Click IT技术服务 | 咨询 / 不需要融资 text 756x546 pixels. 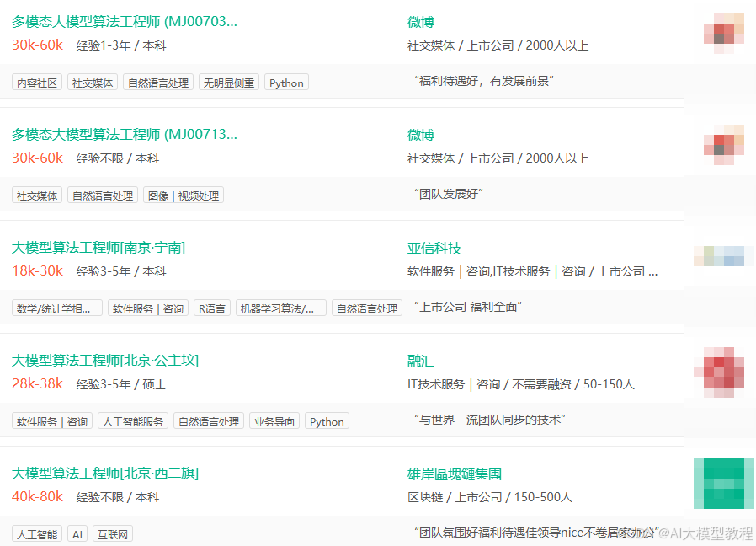point(521,384)
